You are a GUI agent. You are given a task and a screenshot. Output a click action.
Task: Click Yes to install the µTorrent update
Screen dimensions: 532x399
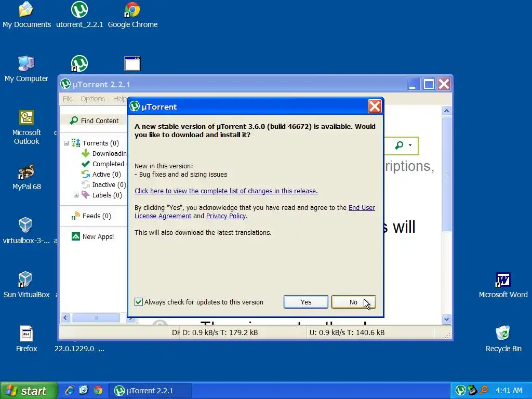point(305,302)
